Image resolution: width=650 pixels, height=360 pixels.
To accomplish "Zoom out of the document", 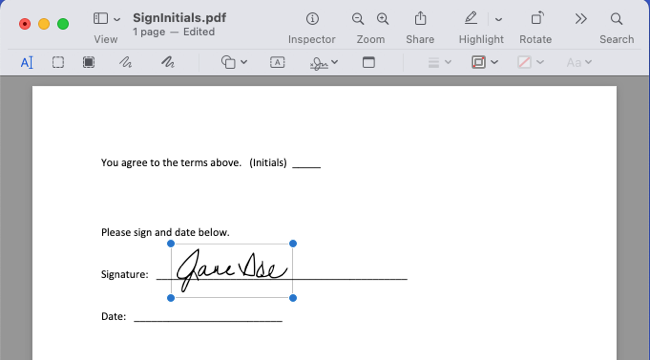I will click(358, 19).
